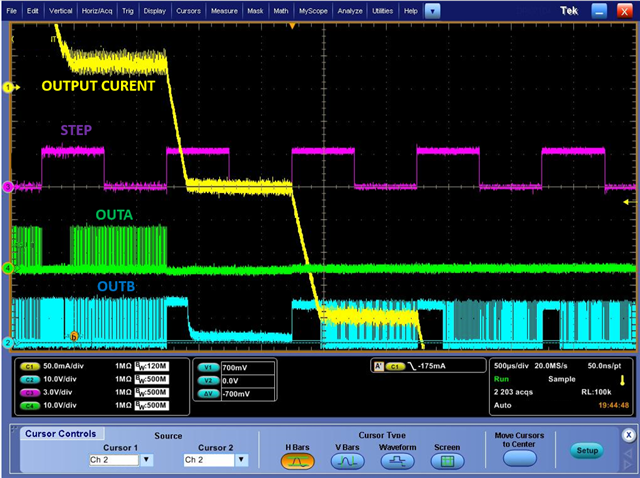Click the V1 cursor readout badge
Viewport: 640px width, 478px height.
click(x=208, y=367)
